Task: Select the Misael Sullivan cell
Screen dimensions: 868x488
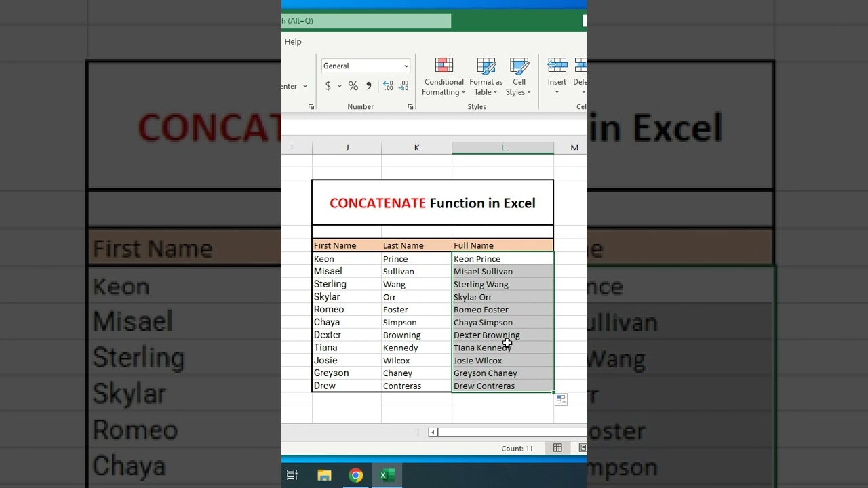Action: pos(502,271)
